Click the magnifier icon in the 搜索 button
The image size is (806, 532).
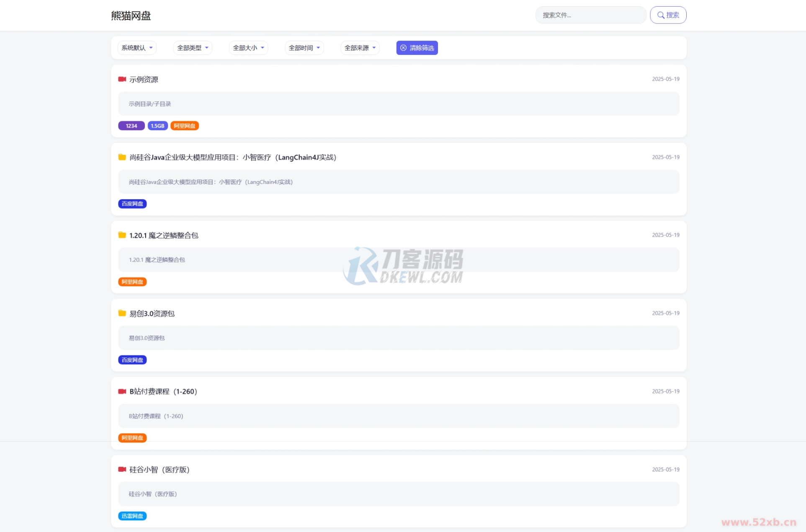coord(660,15)
